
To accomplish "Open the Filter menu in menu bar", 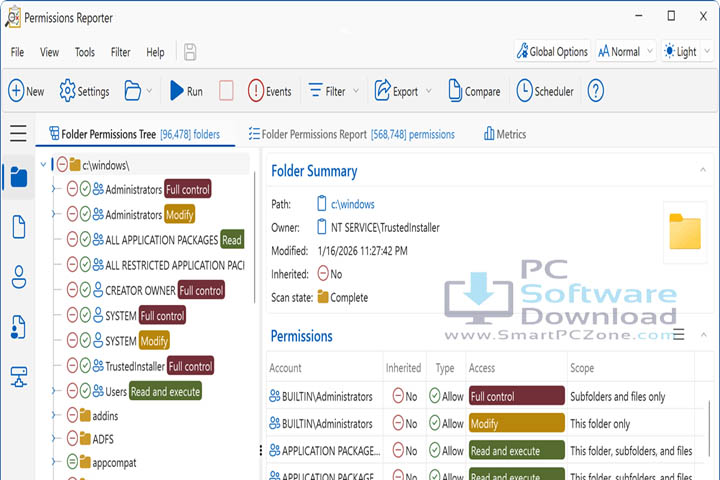I will pyautogui.click(x=120, y=52).
